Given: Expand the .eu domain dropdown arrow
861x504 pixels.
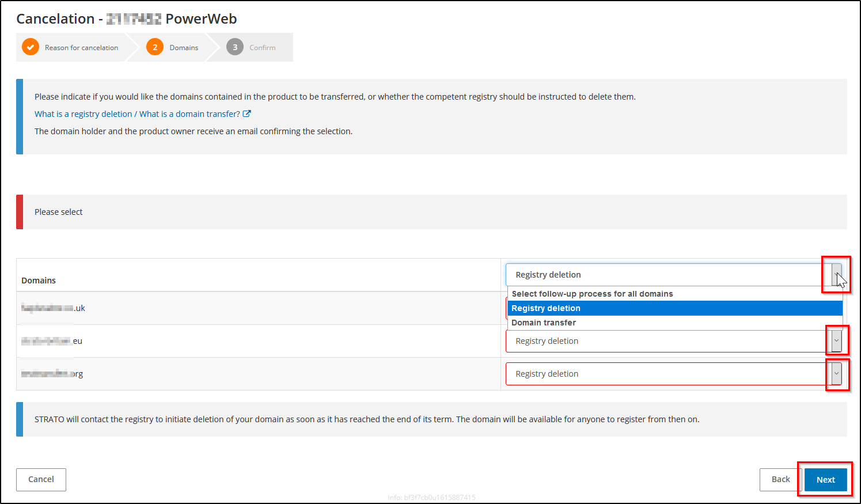Looking at the screenshot, I should (x=836, y=341).
